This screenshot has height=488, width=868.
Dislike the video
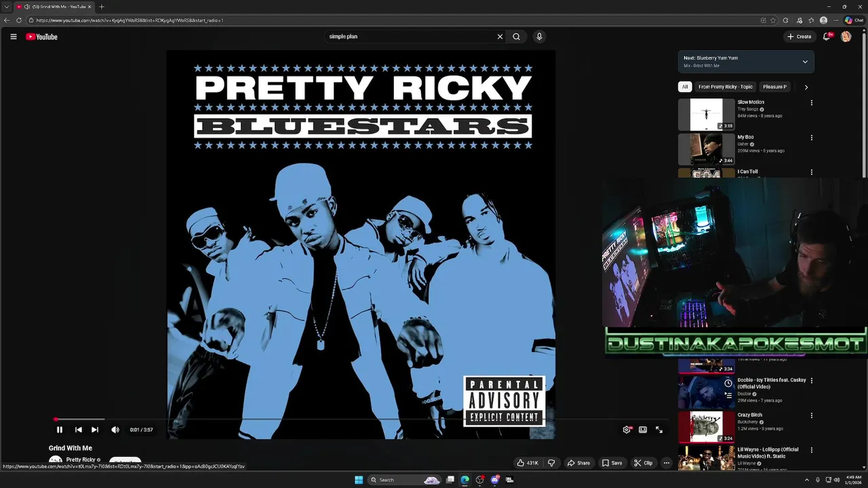[551, 463]
